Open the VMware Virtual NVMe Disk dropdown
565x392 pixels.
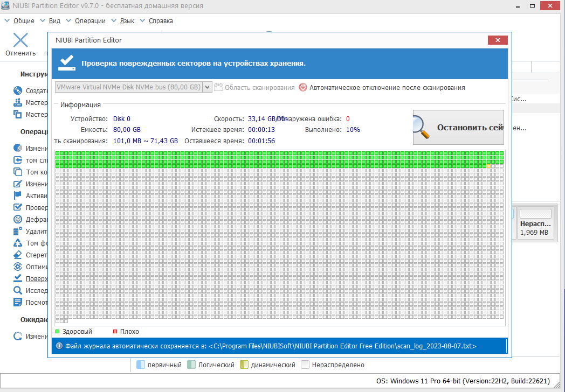point(207,87)
